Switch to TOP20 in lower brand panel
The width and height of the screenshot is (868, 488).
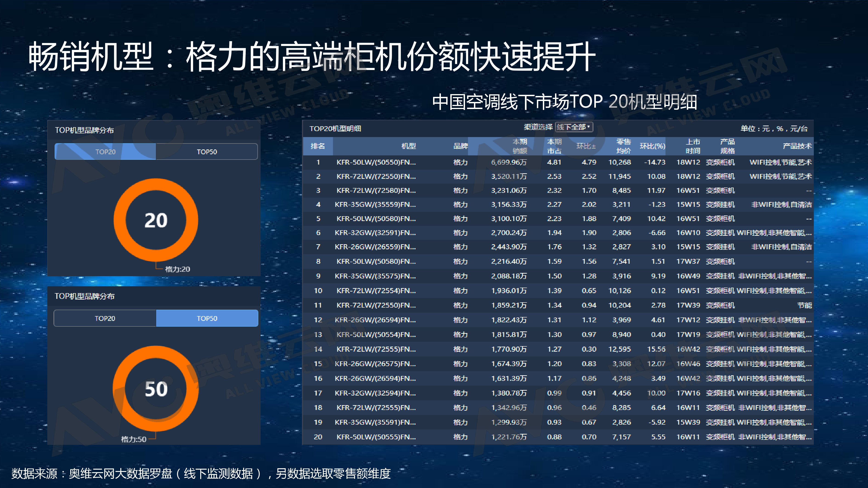click(x=105, y=318)
